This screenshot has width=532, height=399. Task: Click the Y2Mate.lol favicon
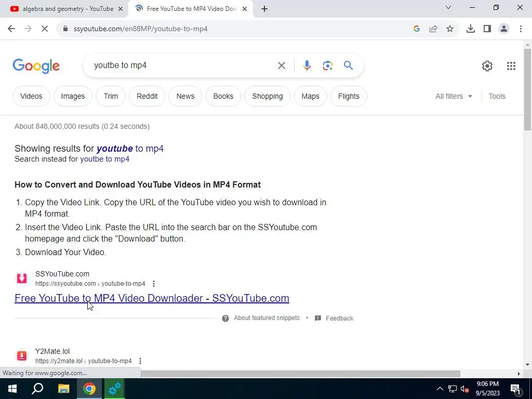coord(22,355)
